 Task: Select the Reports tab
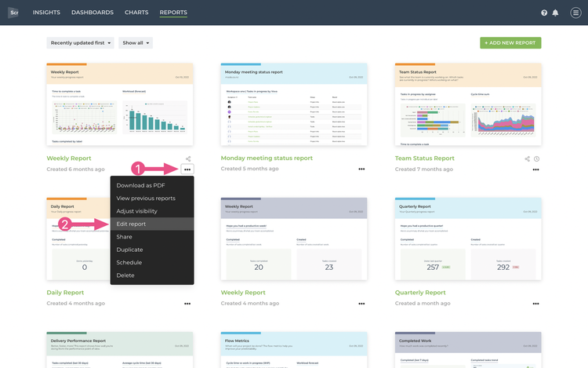[x=173, y=13]
